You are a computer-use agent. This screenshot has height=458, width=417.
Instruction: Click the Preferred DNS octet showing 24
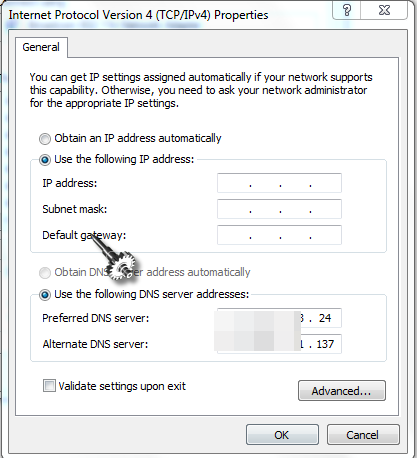(x=325, y=318)
